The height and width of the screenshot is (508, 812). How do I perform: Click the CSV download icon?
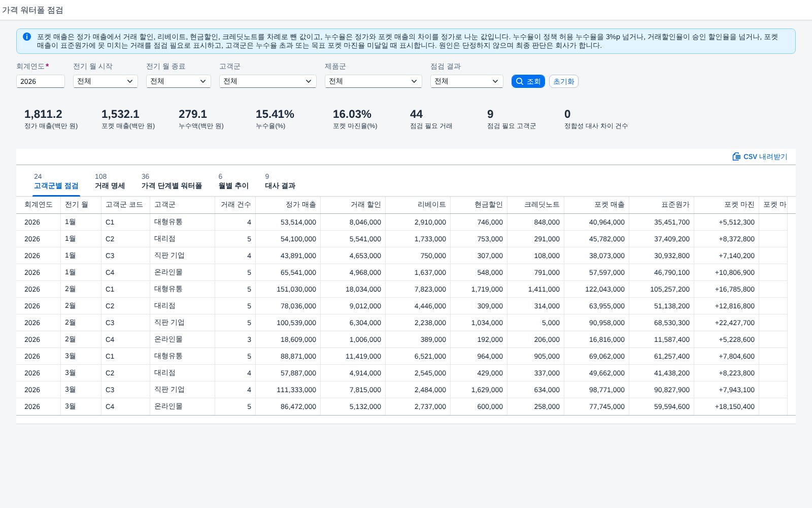pos(736,156)
